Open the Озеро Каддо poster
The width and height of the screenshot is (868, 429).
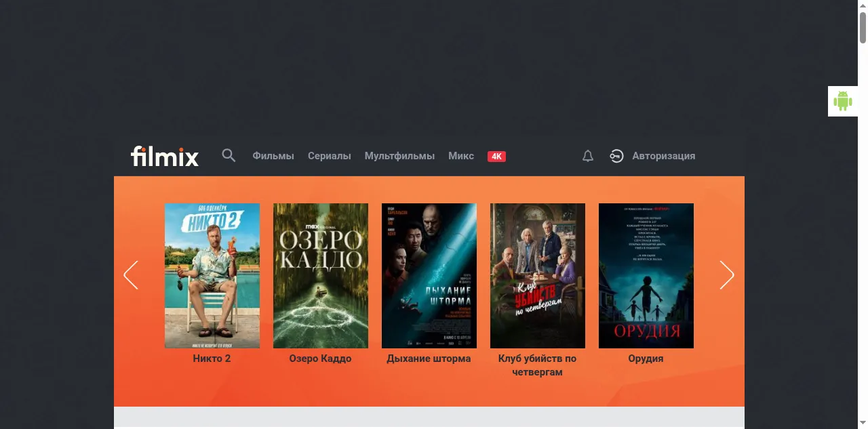coord(321,276)
